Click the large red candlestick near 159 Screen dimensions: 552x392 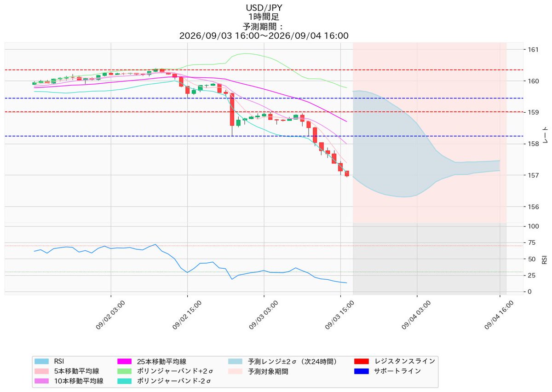coord(232,110)
